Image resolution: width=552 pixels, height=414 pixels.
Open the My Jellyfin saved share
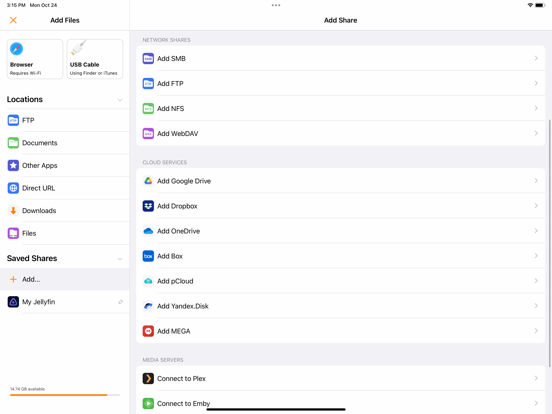pyautogui.click(x=65, y=302)
